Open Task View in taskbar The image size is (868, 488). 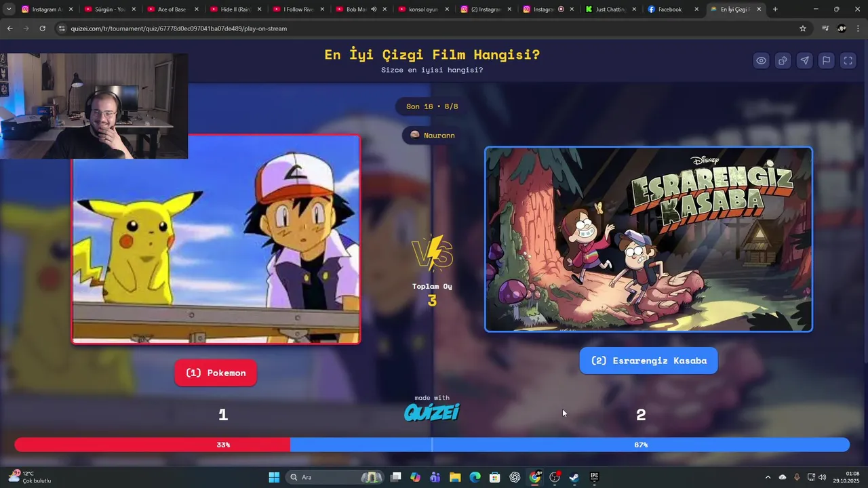(396, 477)
